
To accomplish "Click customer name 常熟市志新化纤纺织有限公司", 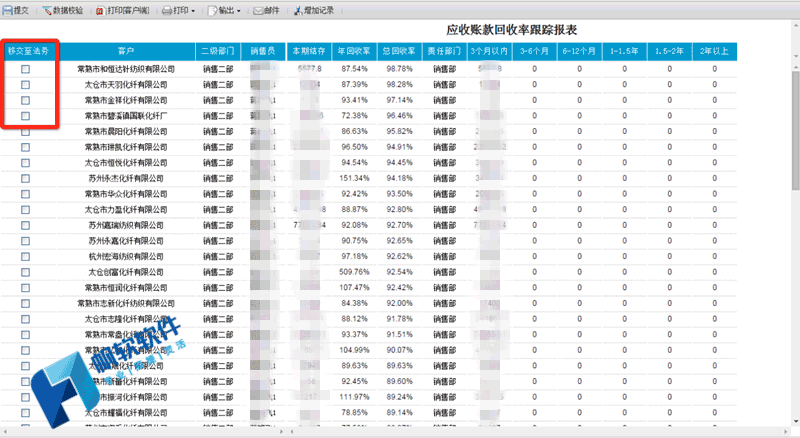I will (x=126, y=303).
